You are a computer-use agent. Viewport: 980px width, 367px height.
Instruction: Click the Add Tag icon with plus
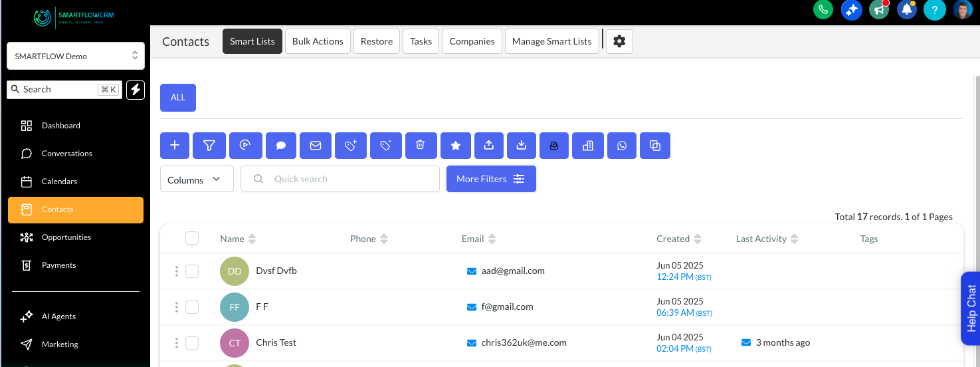pos(351,146)
